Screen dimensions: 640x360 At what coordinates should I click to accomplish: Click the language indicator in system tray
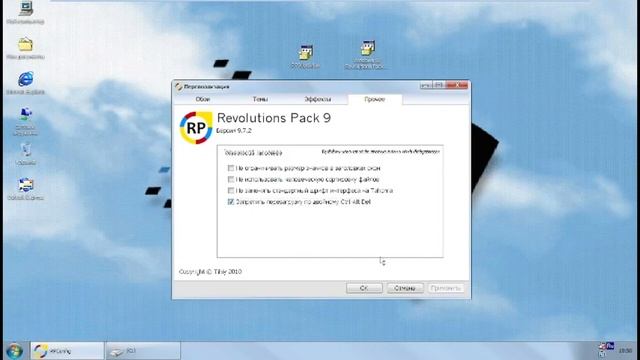coord(610,346)
